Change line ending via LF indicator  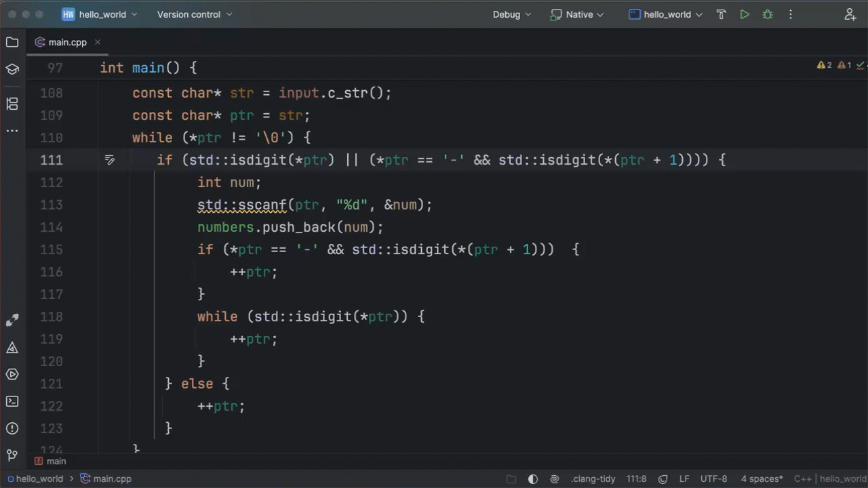pos(684,479)
